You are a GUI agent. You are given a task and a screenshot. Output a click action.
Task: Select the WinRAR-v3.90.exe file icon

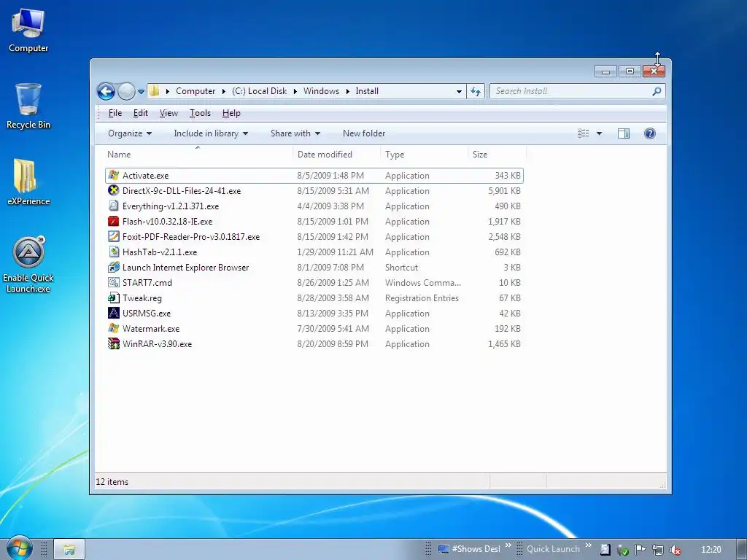113,343
